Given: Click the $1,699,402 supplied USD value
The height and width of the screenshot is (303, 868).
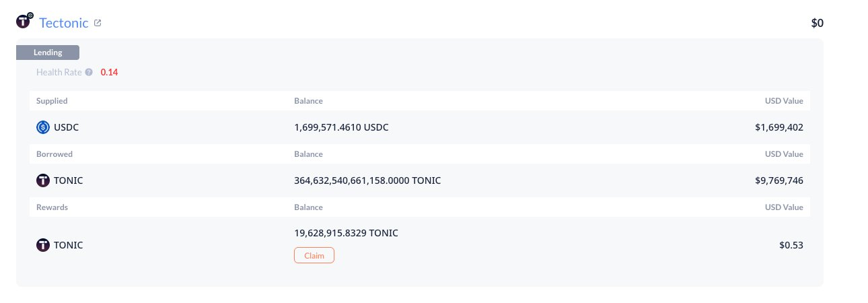Looking at the screenshot, I should (x=779, y=127).
